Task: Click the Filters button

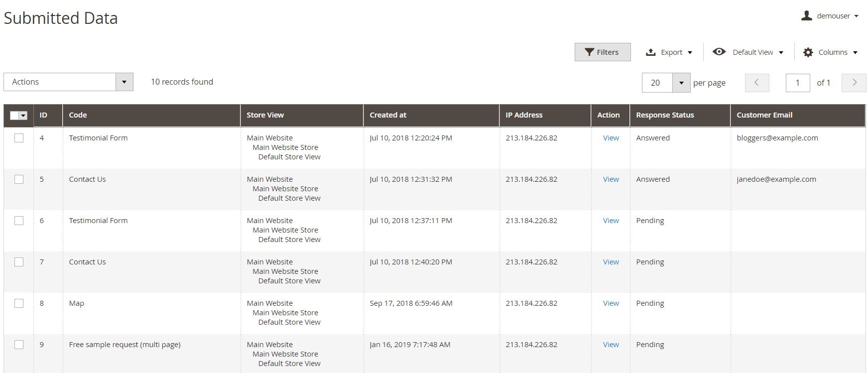Action: point(603,52)
